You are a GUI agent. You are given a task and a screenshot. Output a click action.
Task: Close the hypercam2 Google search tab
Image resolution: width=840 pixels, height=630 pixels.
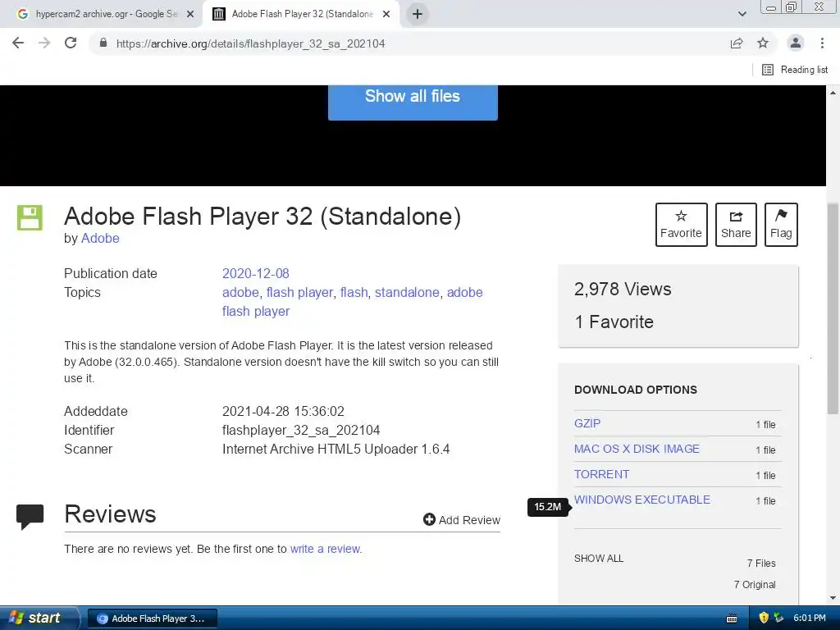click(x=190, y=14)
